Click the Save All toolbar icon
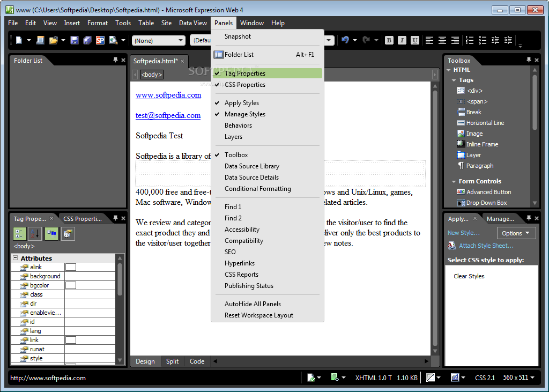The width and height of the screenshot is (549, 392). 87,40
